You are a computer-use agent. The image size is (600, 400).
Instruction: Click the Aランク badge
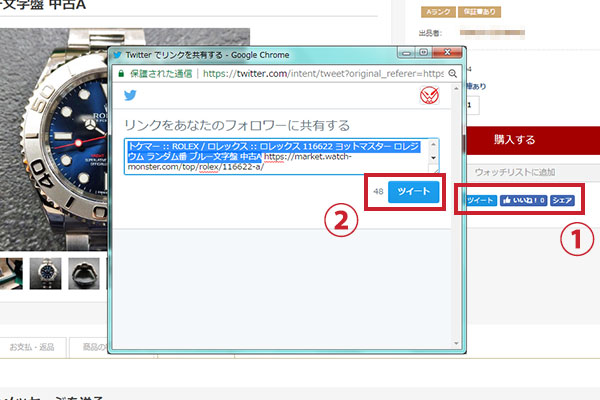tap(438, 12)
